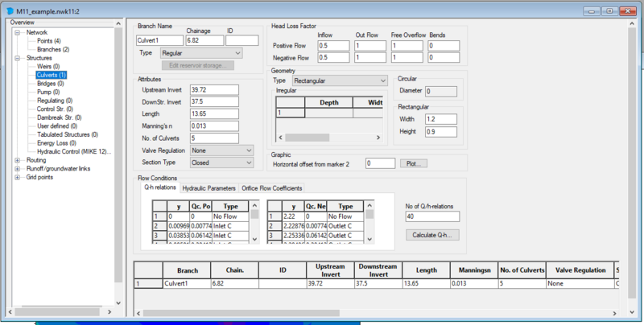This screenshot has width=644, height=325.
Task: Click the ID input field
Action: pyautogui.click(x=242, y=40)
